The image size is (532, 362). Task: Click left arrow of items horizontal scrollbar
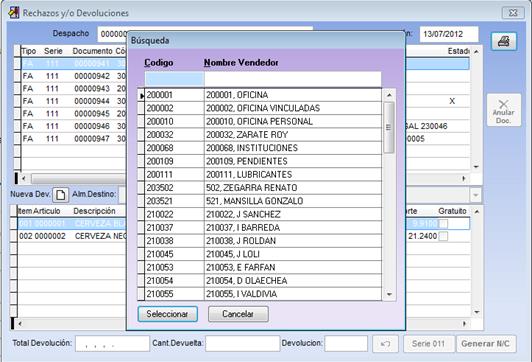pyautogui.click(x=20, y=324)
